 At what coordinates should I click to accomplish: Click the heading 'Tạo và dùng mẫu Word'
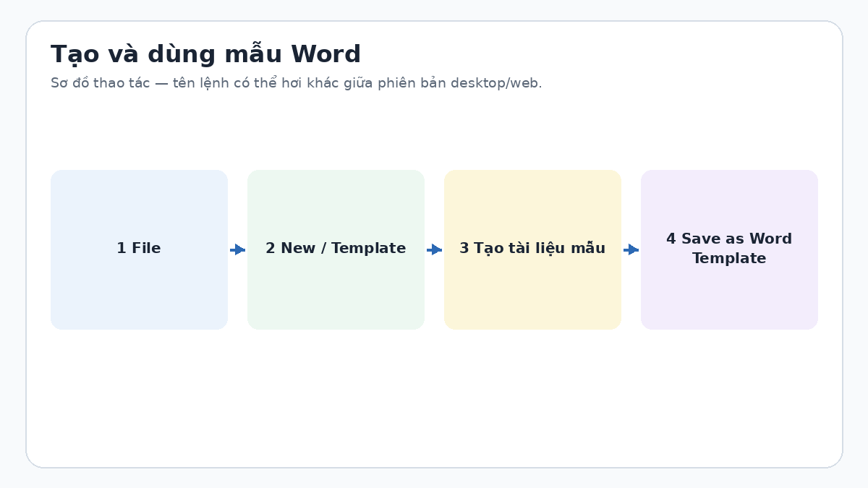[205, 54]
